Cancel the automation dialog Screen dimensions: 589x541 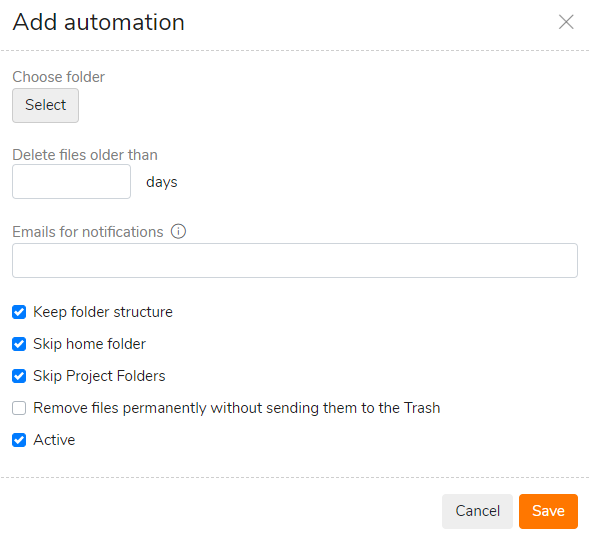[477, 511]
